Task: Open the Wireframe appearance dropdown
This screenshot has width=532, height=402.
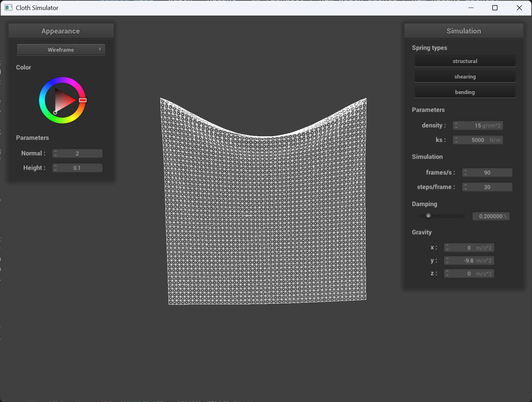Action: tap(61, 49)
